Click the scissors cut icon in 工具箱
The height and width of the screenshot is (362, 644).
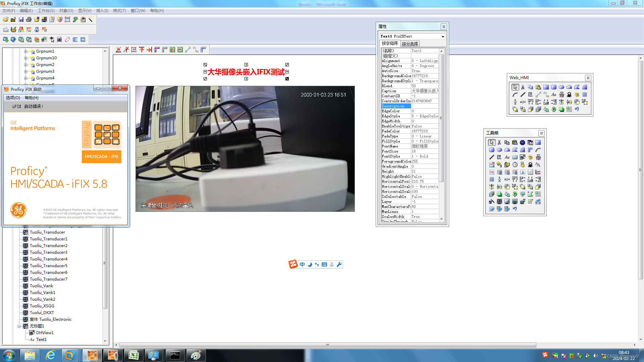[499, 142]
